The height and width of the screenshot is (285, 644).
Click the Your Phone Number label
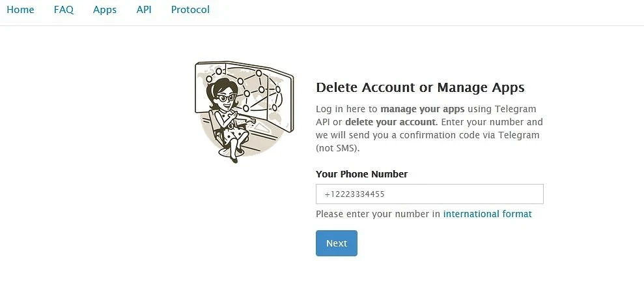click(x=361, y=174)
